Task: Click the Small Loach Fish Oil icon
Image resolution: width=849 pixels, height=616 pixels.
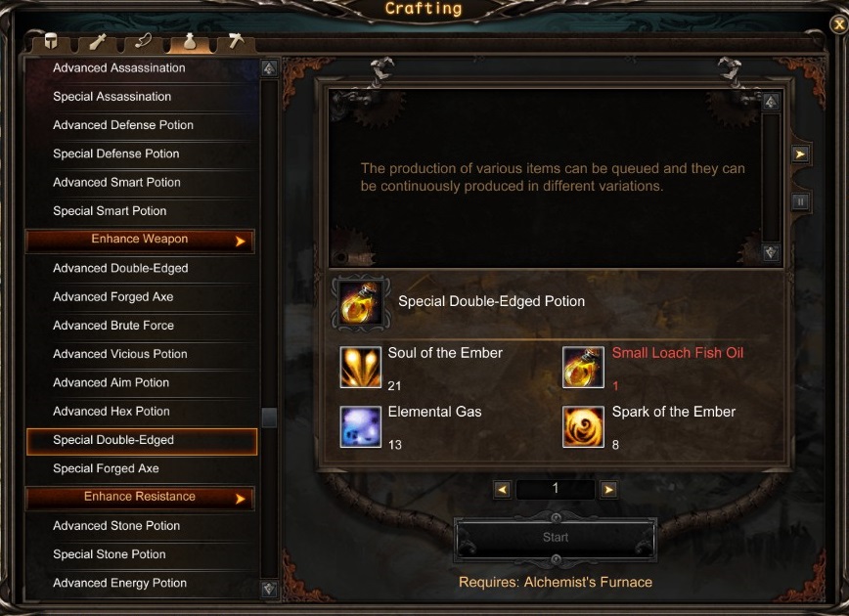Action: [583, 367]
